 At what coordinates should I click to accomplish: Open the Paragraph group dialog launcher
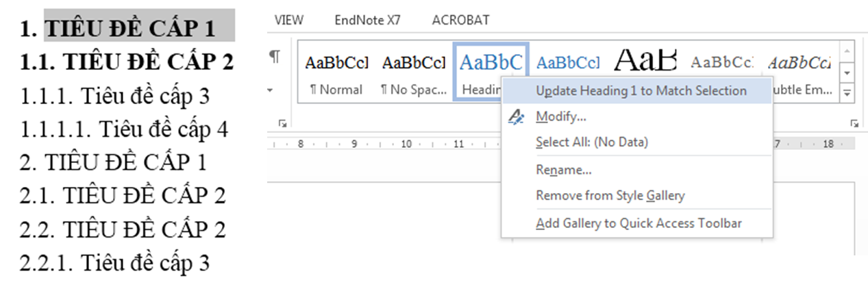[282, 123]
